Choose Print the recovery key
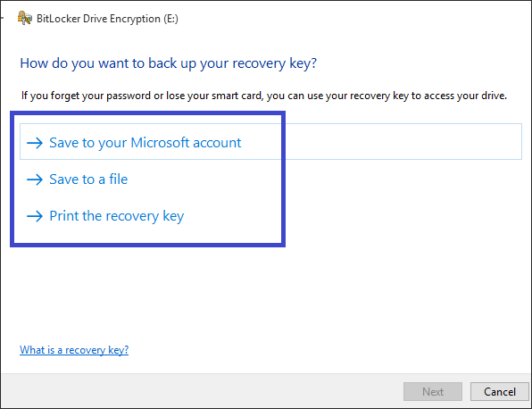The image size is (532, 409). click(117, 216)
